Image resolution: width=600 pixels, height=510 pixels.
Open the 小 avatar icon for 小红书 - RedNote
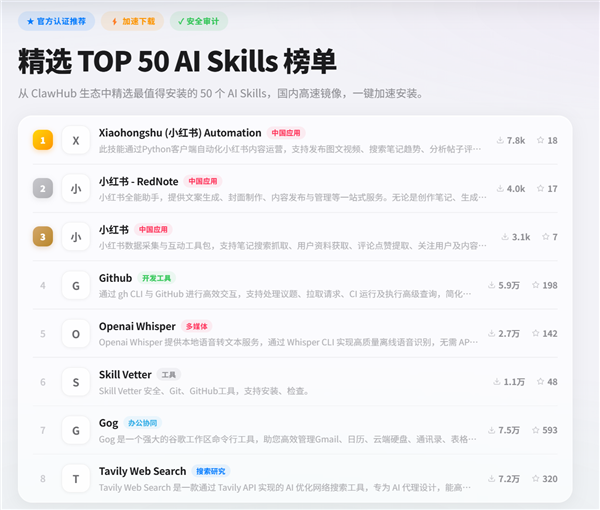(x=76, y=189)
